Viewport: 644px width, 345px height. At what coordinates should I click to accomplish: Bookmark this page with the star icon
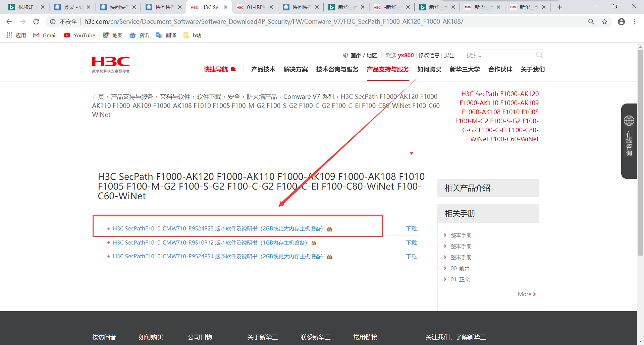604,22
